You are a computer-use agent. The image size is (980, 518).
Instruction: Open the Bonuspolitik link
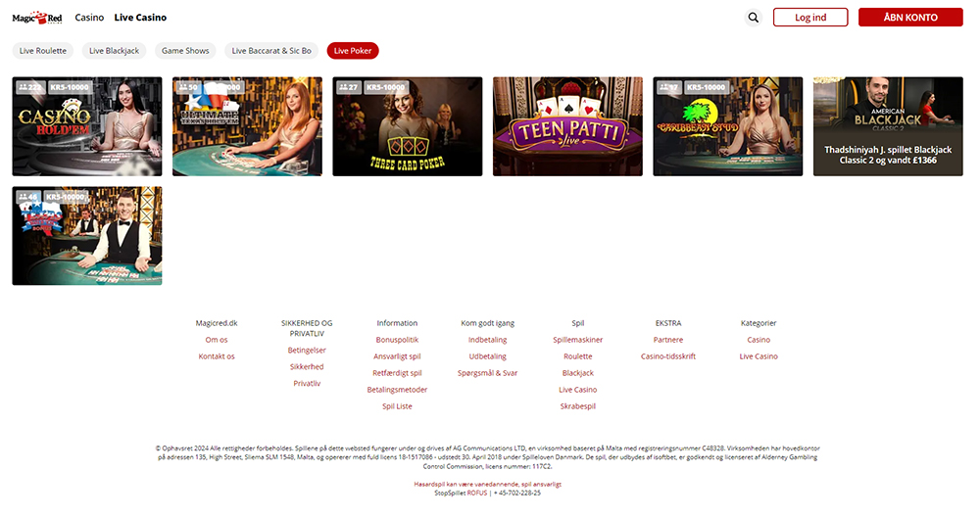coord(397,340)
